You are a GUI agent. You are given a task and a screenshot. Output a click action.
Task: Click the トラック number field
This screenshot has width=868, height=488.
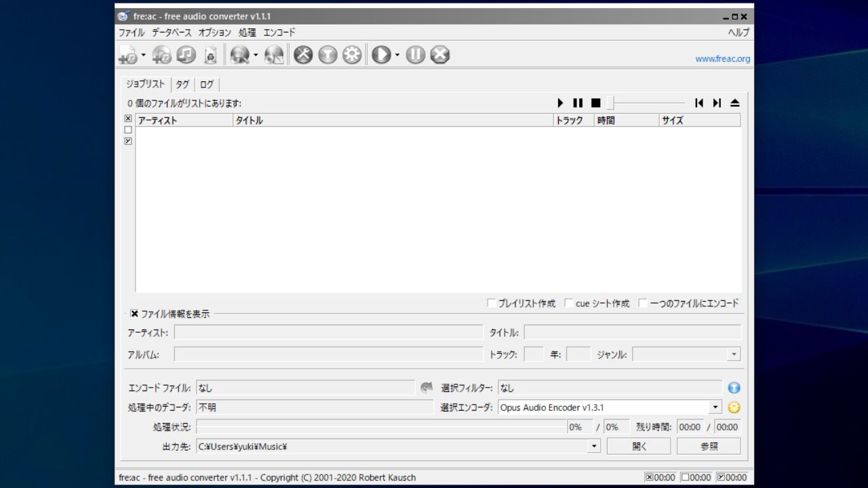click(534, 354)
